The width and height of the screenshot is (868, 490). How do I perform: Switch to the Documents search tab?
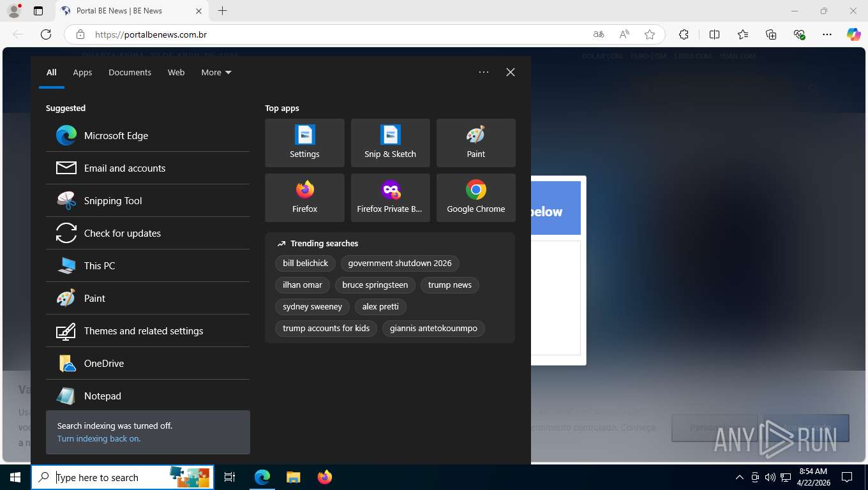click(130, 72)
